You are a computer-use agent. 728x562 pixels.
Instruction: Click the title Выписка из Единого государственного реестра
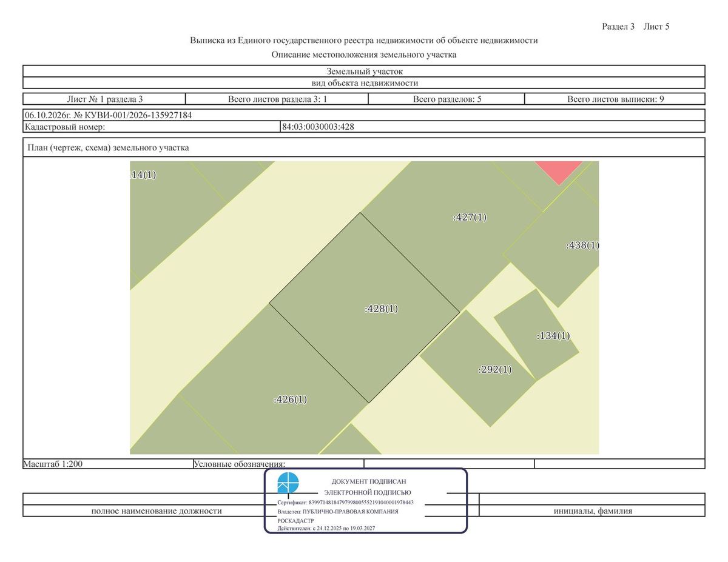click(x=364, y=41)
